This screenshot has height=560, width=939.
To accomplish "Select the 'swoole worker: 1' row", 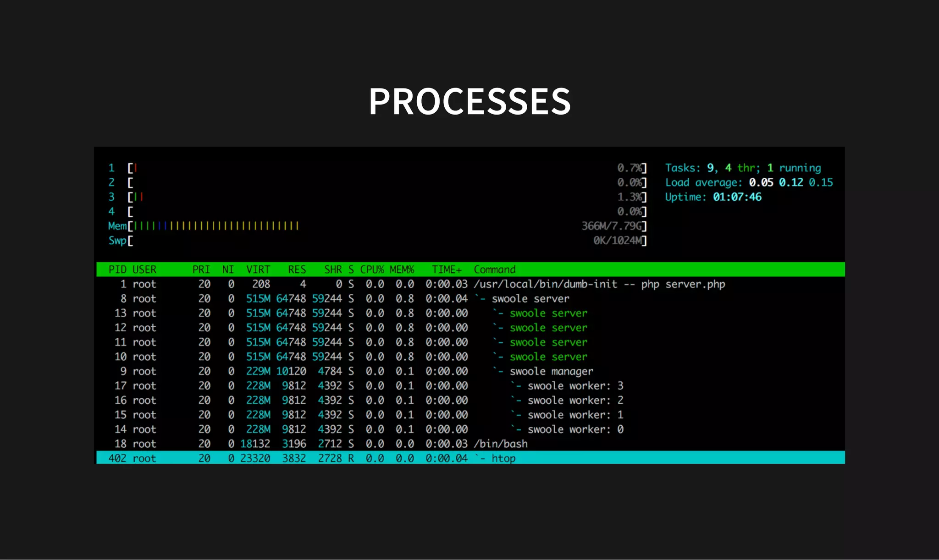I will point(470,415).
